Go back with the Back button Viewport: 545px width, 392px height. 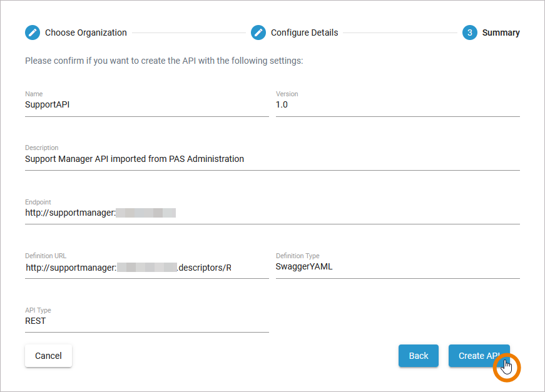coord(419,356)
